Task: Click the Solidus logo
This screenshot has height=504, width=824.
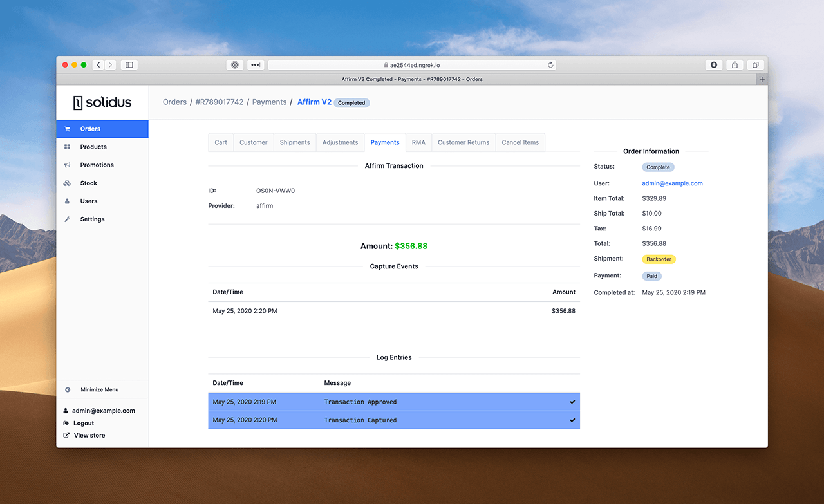Action: click(x=102, y=102)
